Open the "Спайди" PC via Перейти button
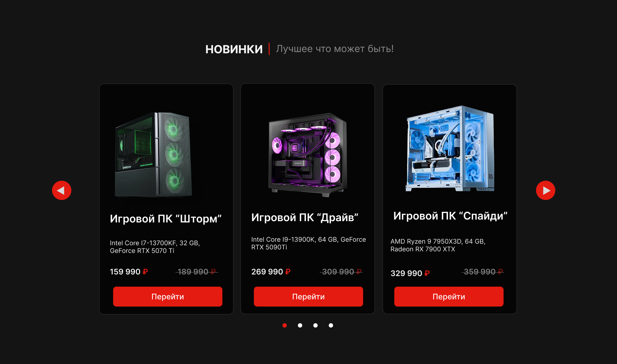 (x=449, y=297)
